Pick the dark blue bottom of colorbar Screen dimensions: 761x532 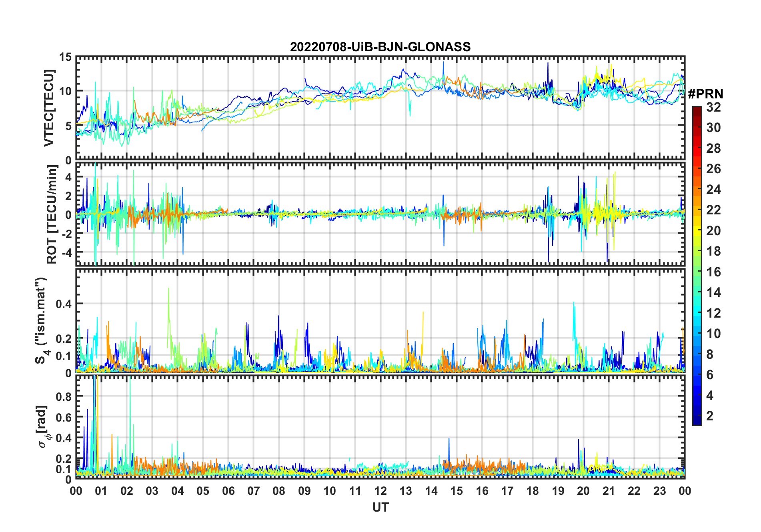tap(697, 422)
